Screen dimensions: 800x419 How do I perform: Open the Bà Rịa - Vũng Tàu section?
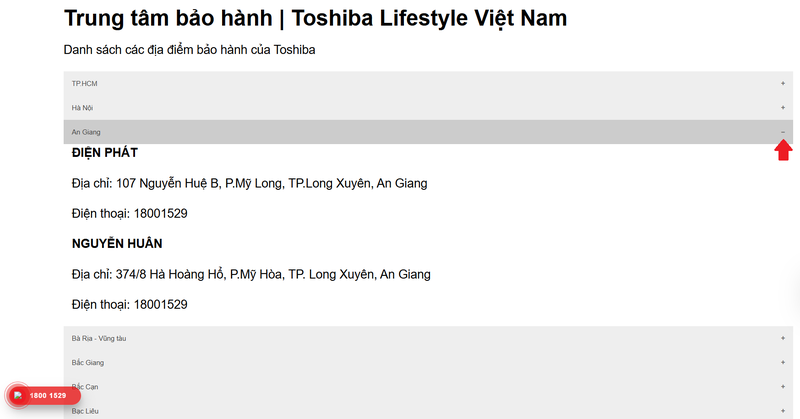point(428,338)
